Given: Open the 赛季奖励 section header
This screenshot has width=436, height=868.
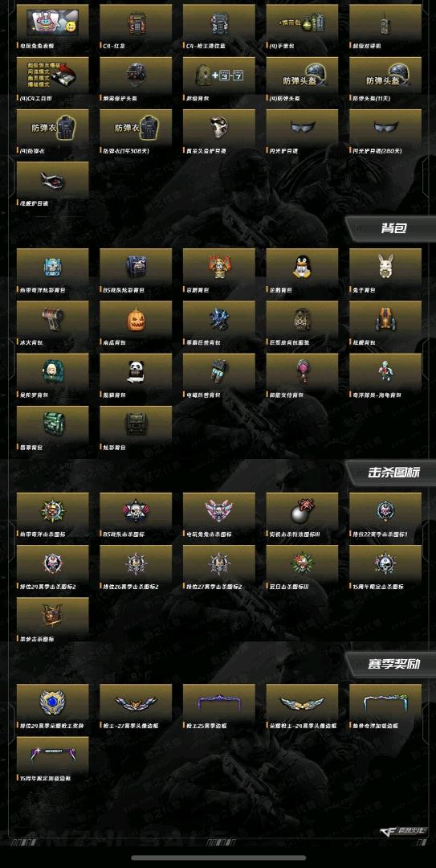Looking at the screenshot, I should [393, 664].
